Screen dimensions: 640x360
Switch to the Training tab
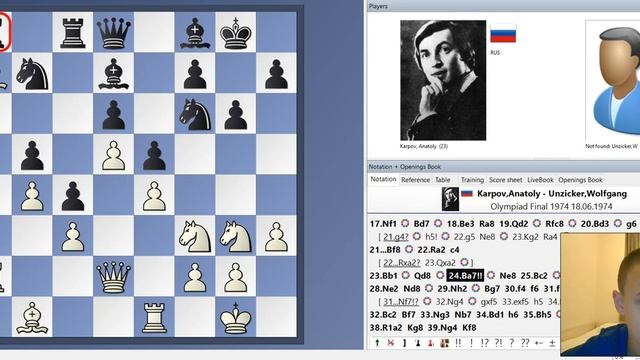(472, 180)
